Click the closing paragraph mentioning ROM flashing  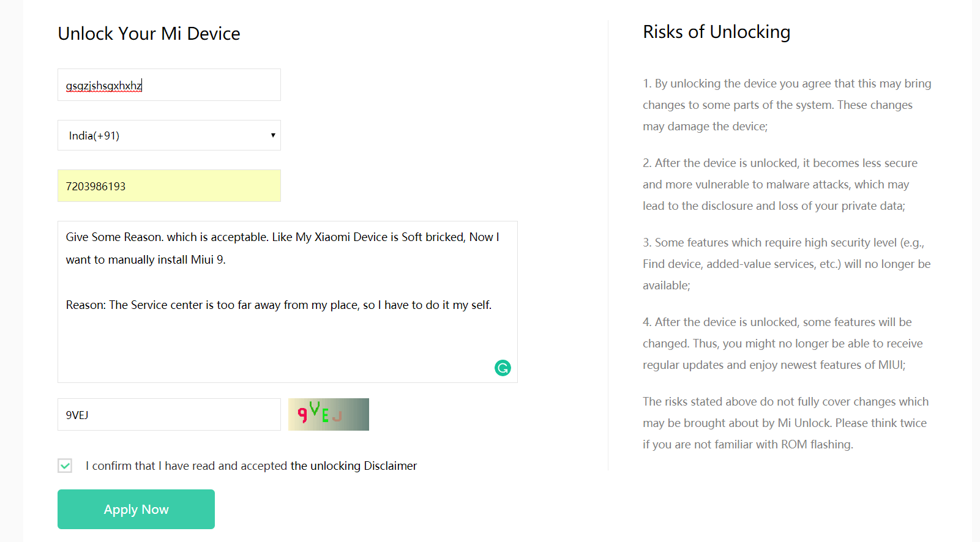point(785,423)
